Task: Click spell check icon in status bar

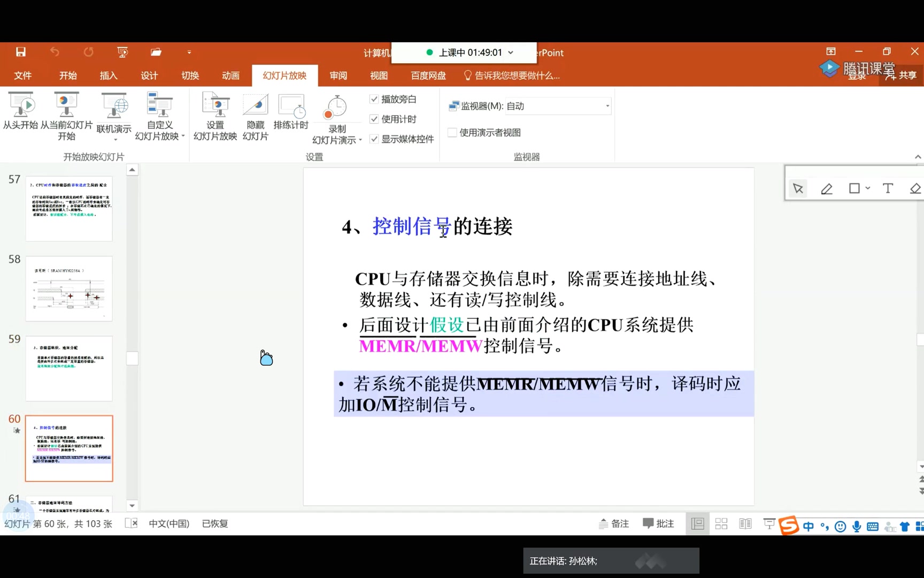Action: (131, 523)
